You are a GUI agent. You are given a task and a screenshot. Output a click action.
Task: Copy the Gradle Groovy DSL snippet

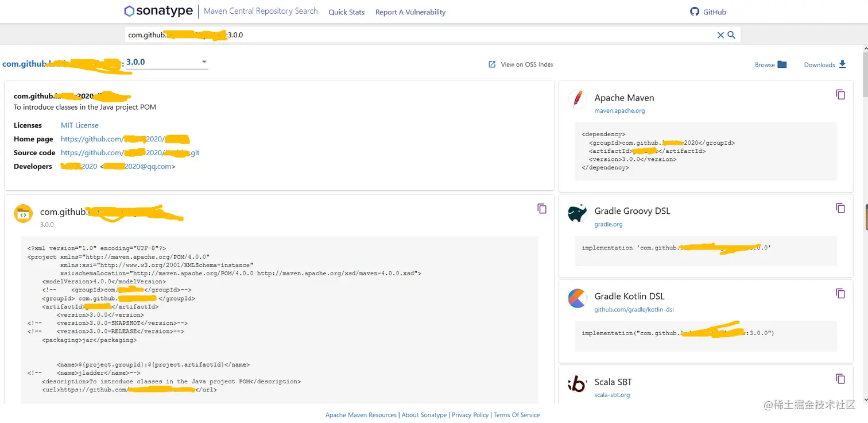(840, 208)
